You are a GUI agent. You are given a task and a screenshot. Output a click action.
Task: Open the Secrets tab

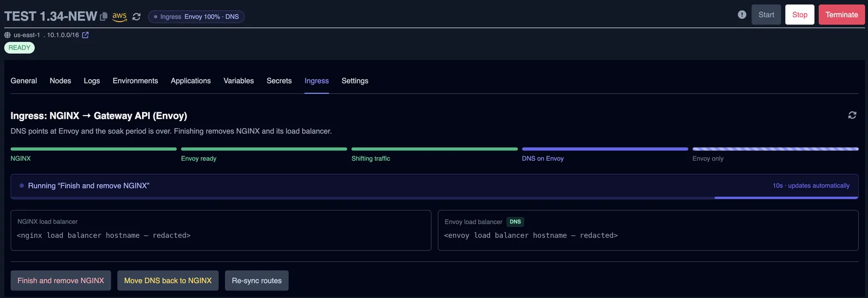click(279, 81)
